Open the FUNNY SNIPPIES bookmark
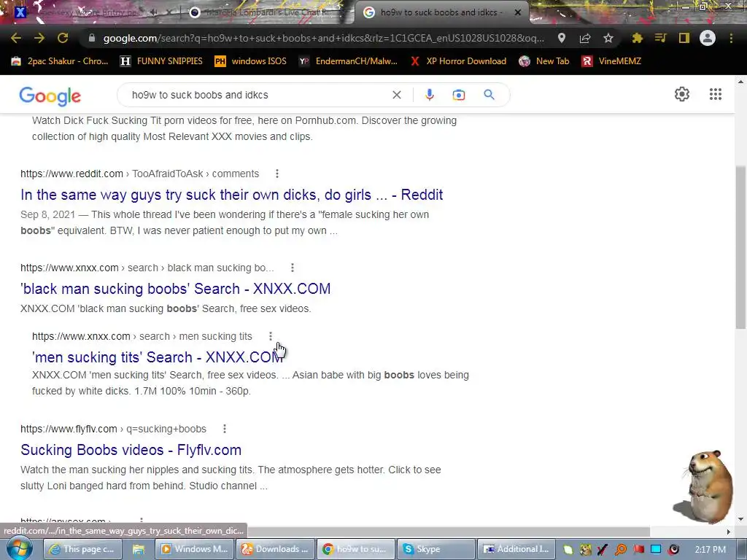 [x=161, y=61]
